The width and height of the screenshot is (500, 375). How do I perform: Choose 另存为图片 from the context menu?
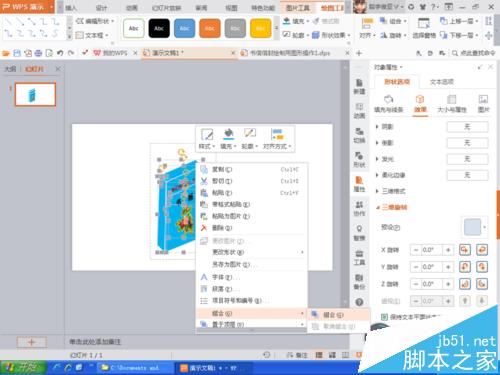coord(252,264)
